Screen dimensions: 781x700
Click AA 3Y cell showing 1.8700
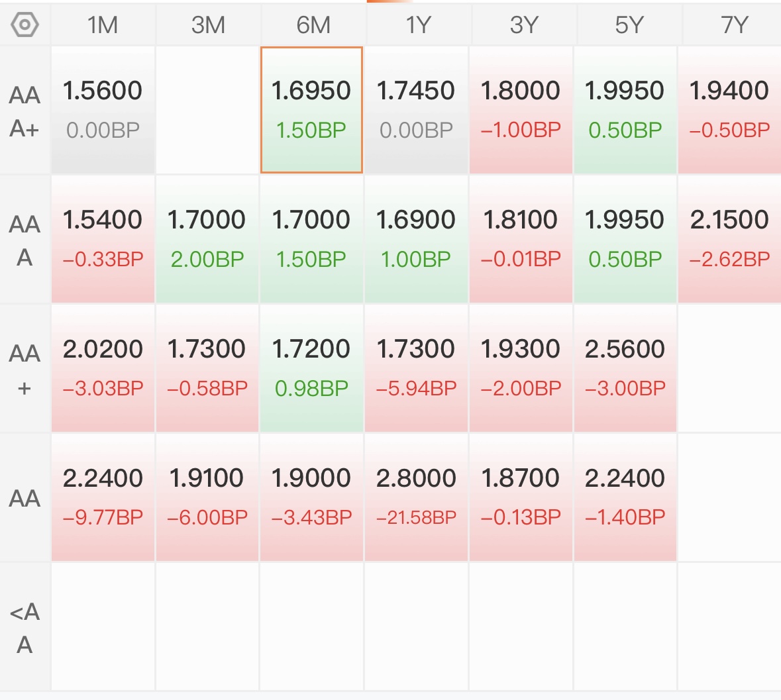coord(521,497)
